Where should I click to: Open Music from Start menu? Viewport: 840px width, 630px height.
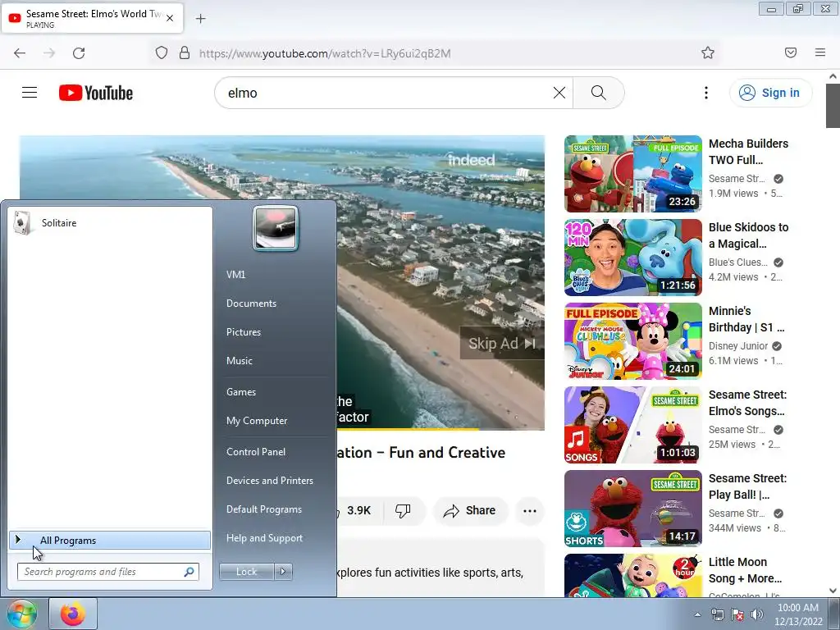click(240, 361)
